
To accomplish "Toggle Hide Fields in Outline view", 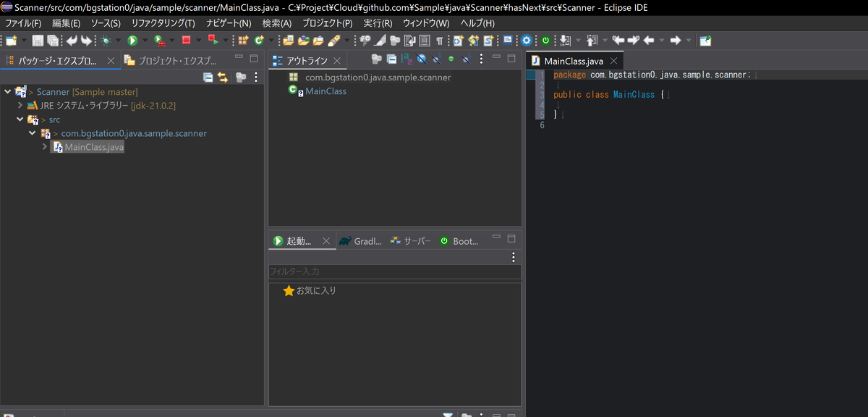I will click(422, 59).
